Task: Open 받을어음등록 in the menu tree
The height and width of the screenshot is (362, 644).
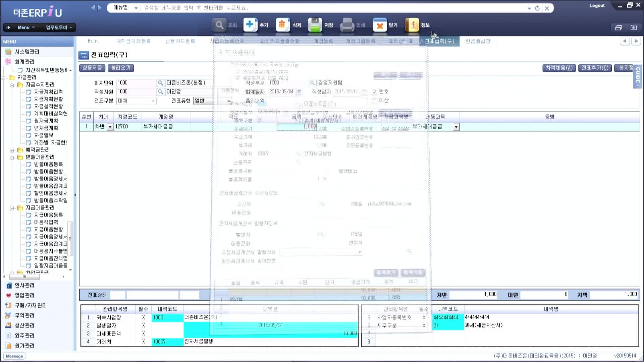Action: [48, 164]
